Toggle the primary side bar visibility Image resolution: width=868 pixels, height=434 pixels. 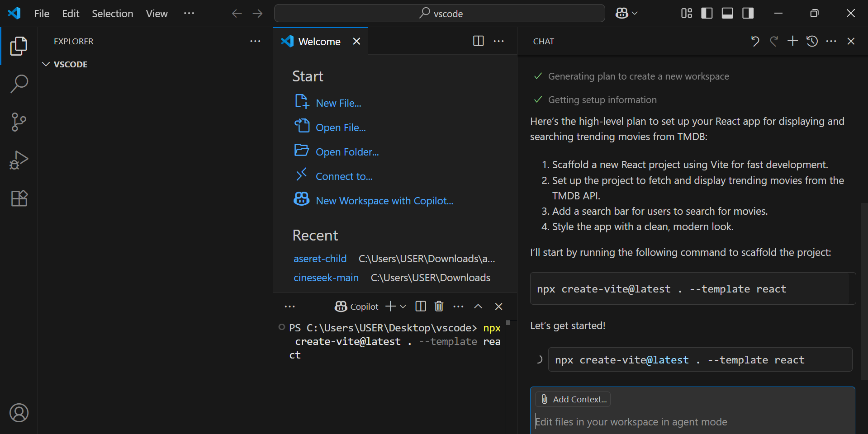707,14
